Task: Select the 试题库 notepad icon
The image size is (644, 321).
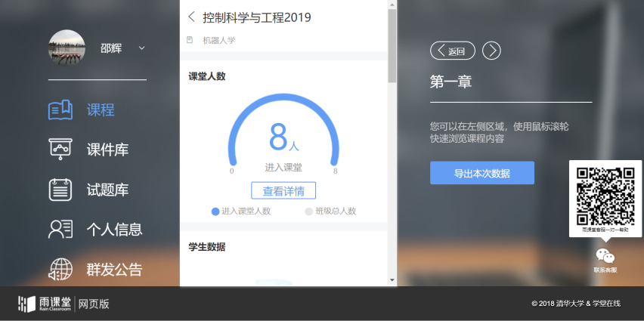Action: [x=60, y=190]
